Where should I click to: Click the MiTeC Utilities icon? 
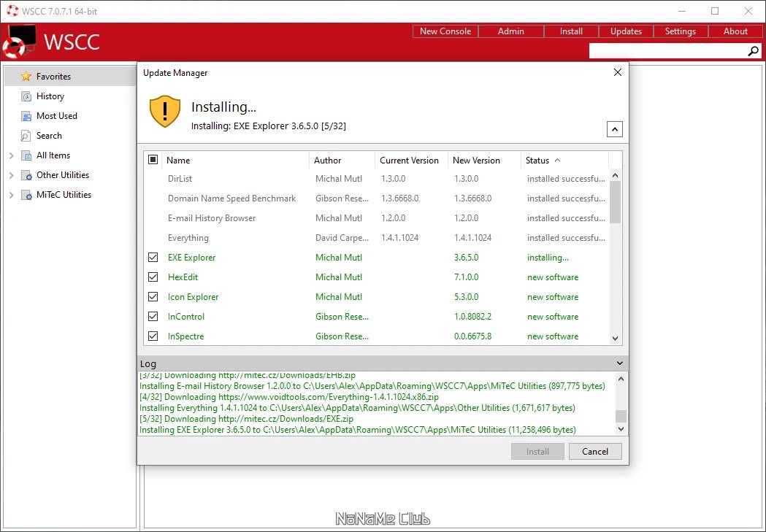pyautogui.click(x=26, y=195)
